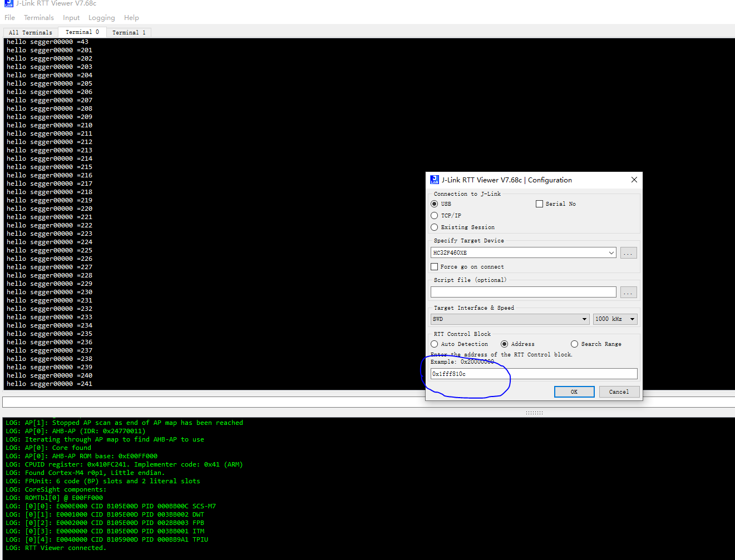The height and width of the screenshot is (560, 735).
Task: Close the Configuration dialog
Action: coord(634,180)
